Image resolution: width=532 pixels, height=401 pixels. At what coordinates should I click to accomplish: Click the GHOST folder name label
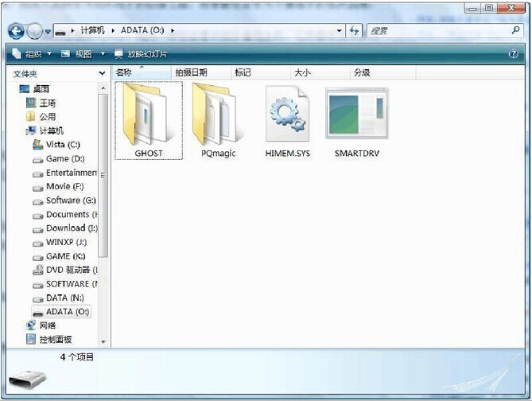coord(149,154)
